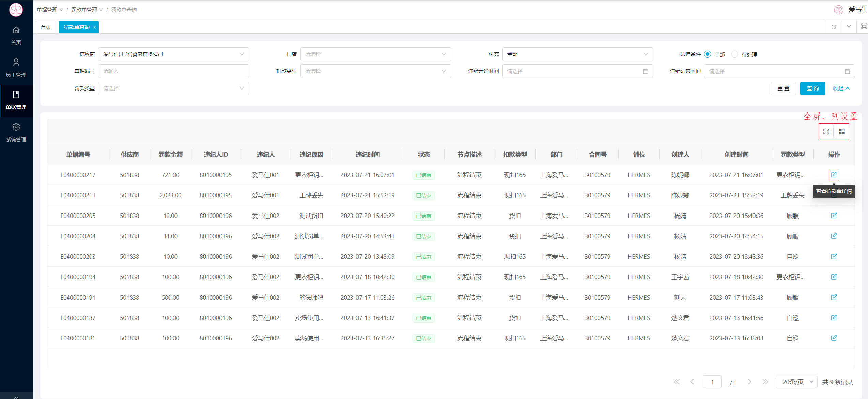The image size is (868, 399).
Task: Open the 20条/页 page size dropdown
Action: click(x=796, y=382)
